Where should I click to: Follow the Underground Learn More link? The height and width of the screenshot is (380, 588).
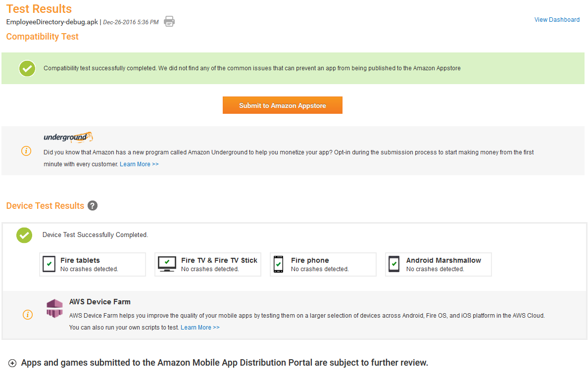(139, 164)
